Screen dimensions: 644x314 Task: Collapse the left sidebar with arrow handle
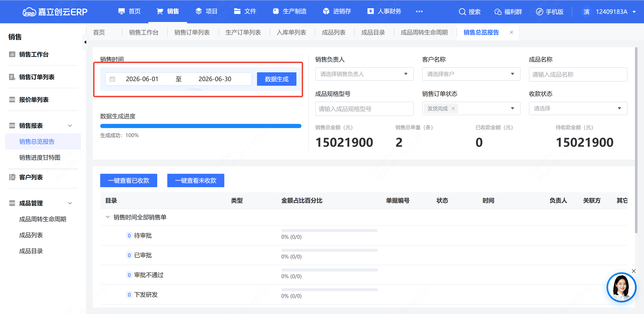pyautogui.click(x=85, y=42)
